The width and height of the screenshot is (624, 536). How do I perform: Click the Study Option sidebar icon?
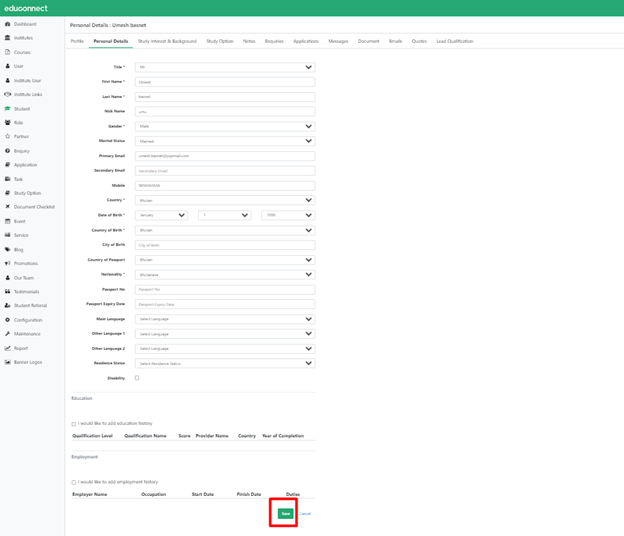click(7, 193)
